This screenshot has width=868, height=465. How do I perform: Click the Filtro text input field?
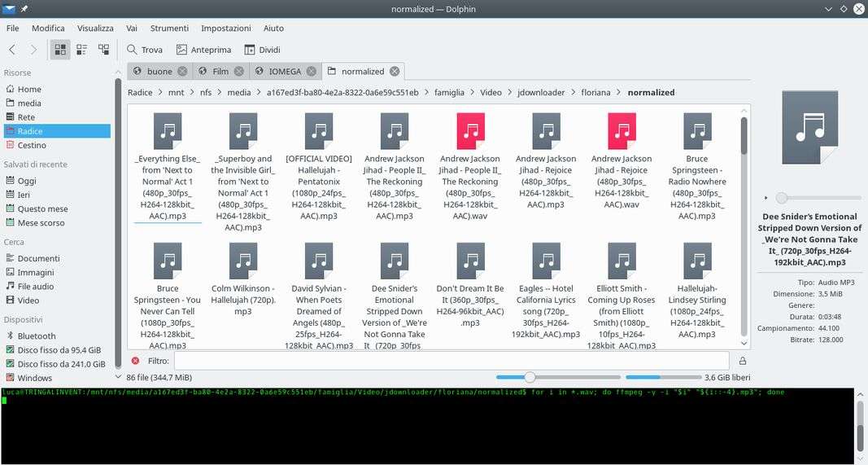point(451,361)
